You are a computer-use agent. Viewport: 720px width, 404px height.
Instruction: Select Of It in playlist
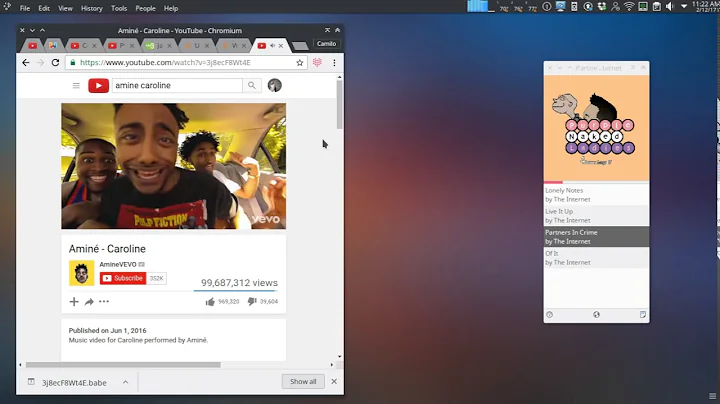point(596,258)
